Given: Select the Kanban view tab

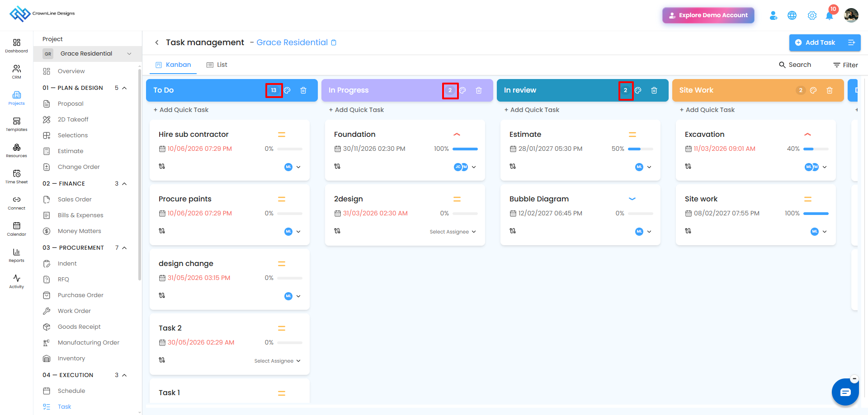Looking at the screenshot, I should click(x=174, y=65).
